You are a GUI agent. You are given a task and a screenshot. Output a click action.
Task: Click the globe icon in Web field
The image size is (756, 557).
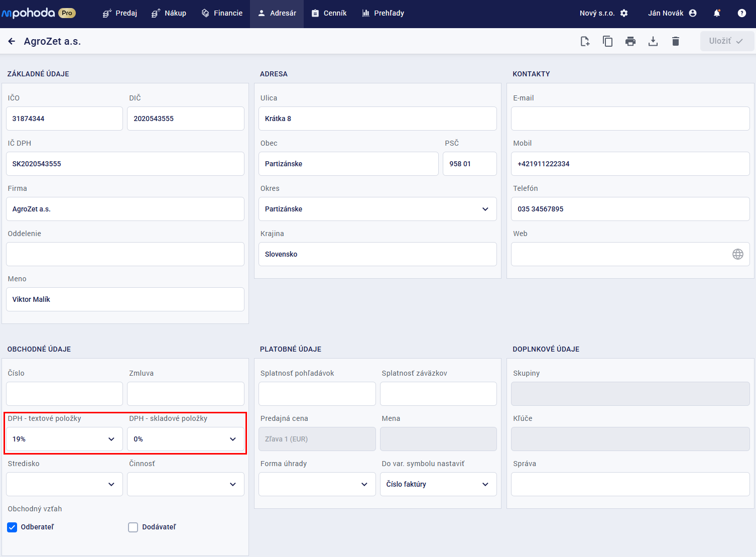tap(737, 254)
